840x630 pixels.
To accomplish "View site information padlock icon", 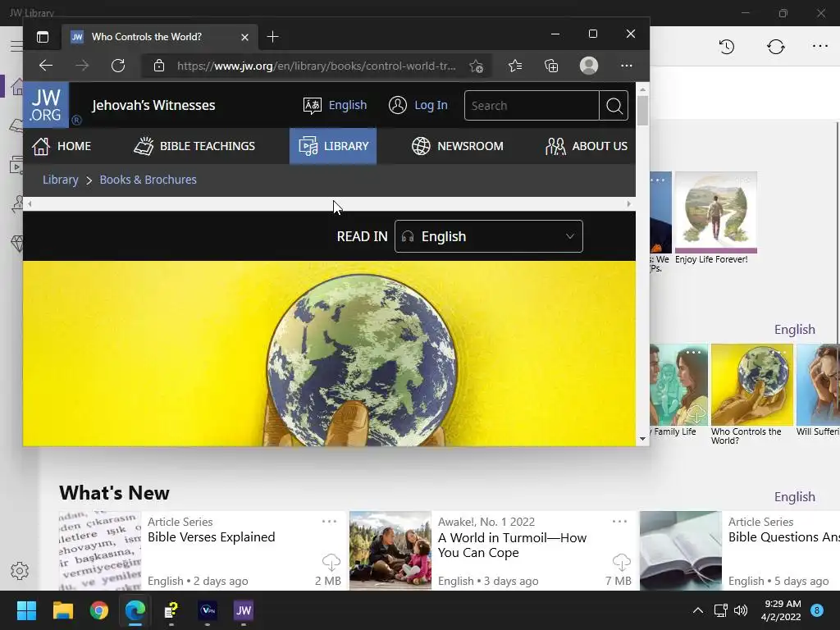I will coord(159,66).
